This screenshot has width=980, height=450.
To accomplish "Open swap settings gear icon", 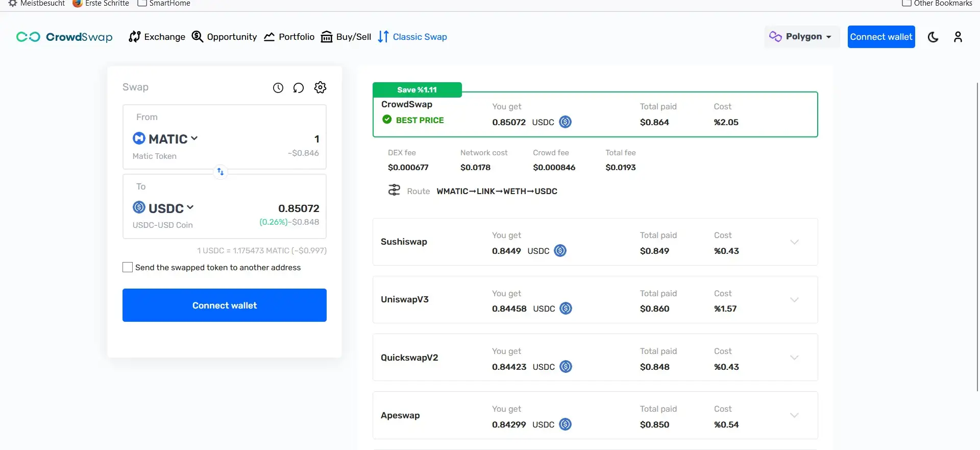I will coord(320,87).
